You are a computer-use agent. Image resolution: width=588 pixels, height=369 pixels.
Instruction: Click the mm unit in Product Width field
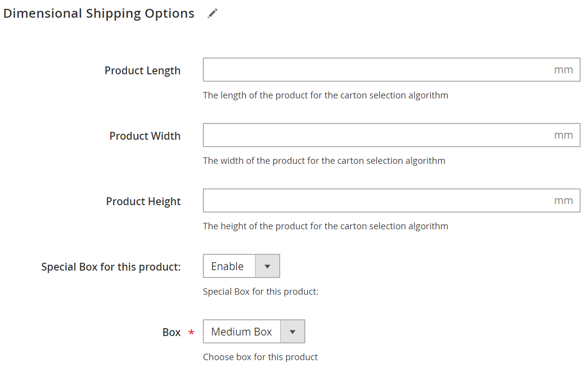[563, 135]
